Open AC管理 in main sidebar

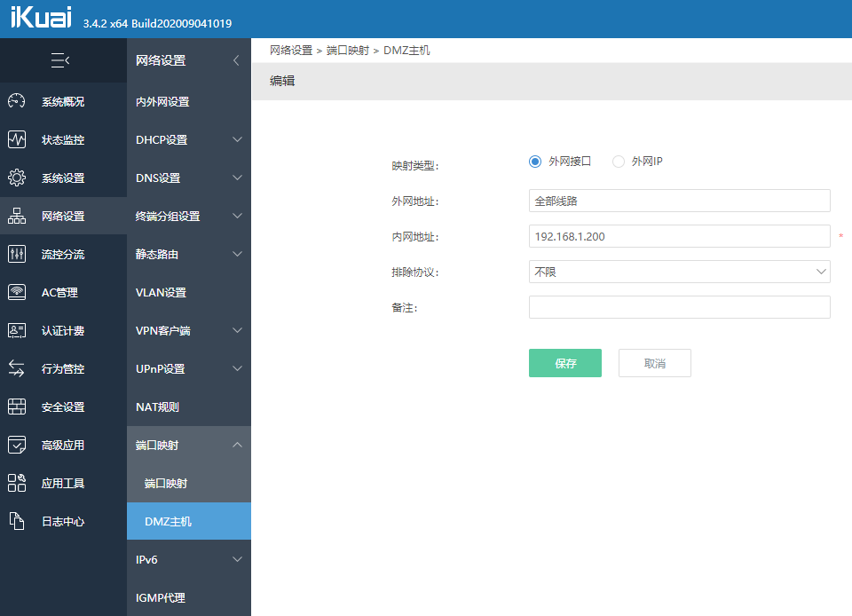[x=63, y=292]
